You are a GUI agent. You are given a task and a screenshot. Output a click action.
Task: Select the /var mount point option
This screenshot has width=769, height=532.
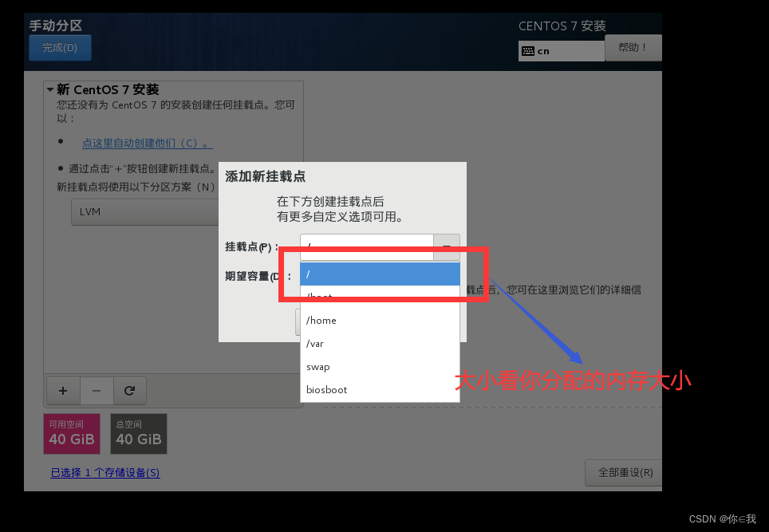point(380,344)
